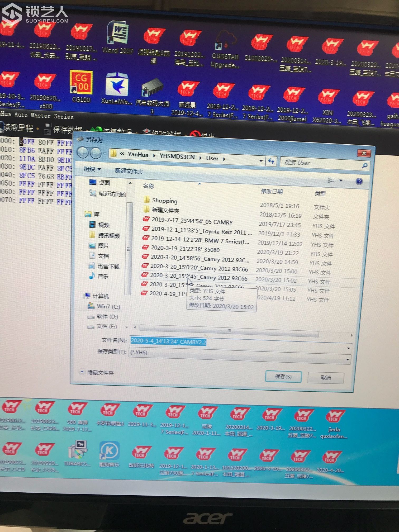Open the 文件名 combo box dropdown arrow
399x532 pixels.
pos(349,348)
